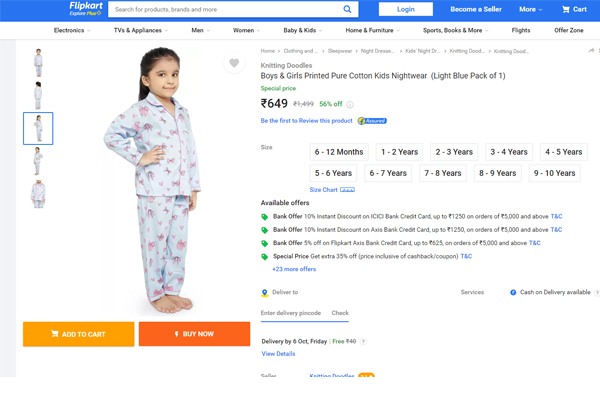
Task: Open the Electronics category dropdown
Action: point(72,30)
